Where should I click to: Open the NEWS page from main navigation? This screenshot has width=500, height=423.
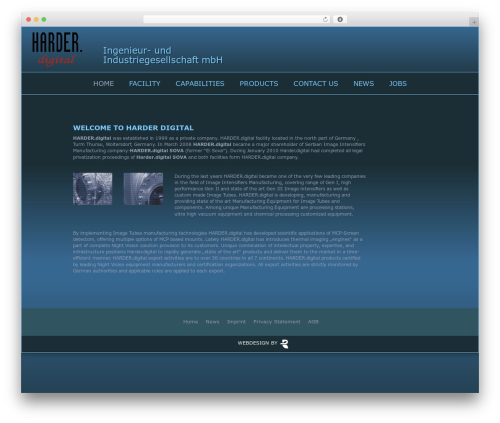point(364,84)
